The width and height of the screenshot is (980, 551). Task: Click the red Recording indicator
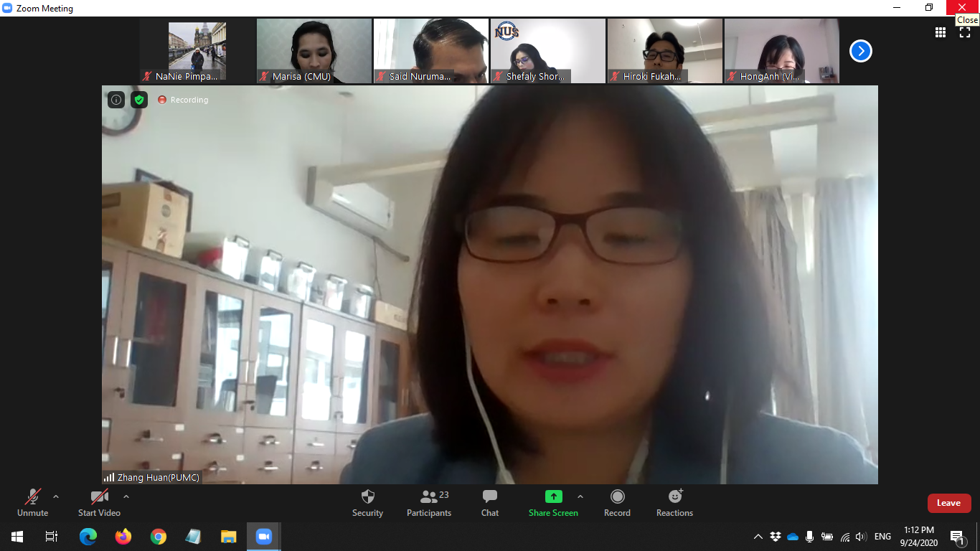183,100
